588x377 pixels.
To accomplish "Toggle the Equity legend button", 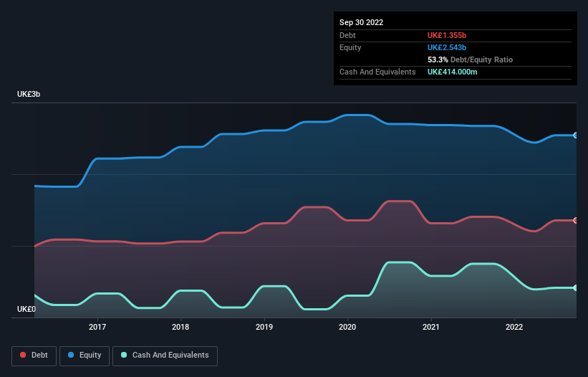I will point(85,355).
